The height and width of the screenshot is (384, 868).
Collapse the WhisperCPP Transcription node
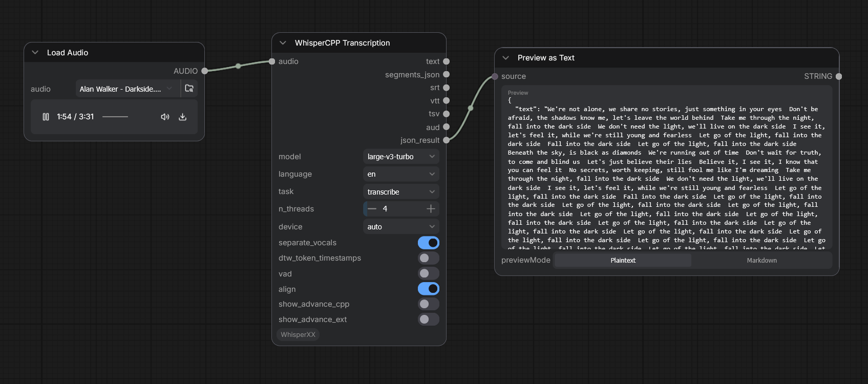point(283,43)
